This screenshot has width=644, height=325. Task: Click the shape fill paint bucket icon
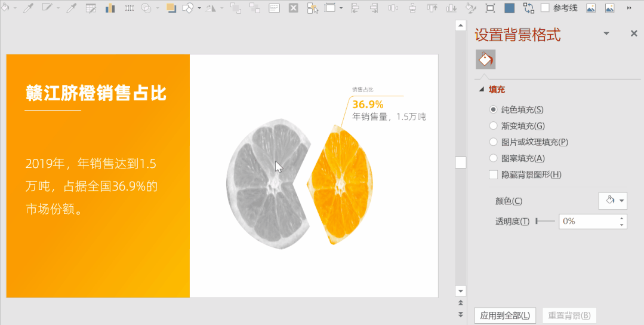coord(5,8)
